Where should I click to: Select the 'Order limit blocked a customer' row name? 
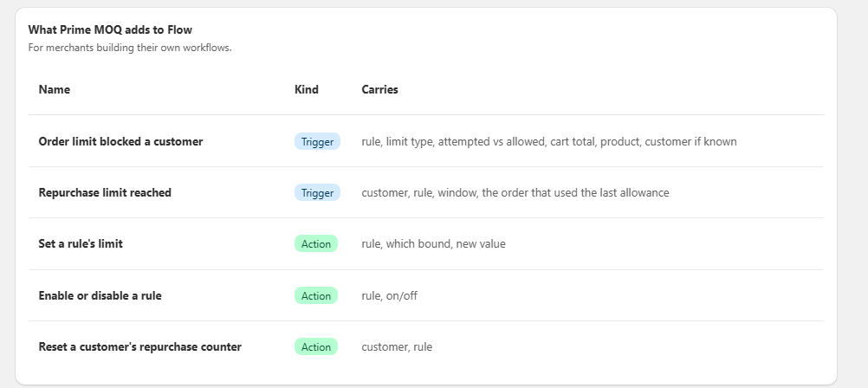click(x=120, y=141)
